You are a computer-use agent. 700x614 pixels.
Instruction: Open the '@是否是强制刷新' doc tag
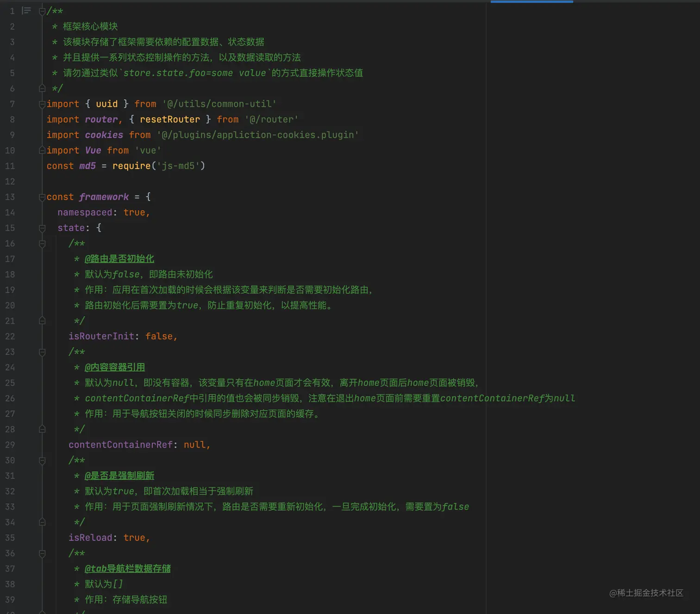119,476
